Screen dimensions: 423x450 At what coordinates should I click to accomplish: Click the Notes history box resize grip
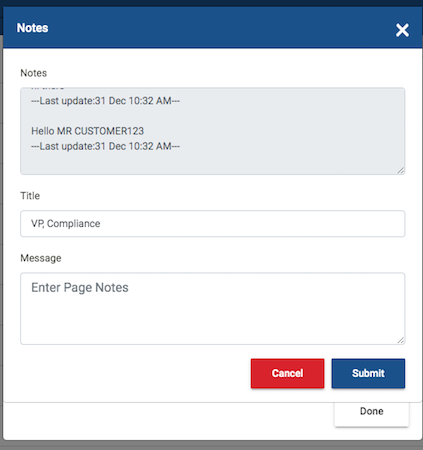point(401,170)
